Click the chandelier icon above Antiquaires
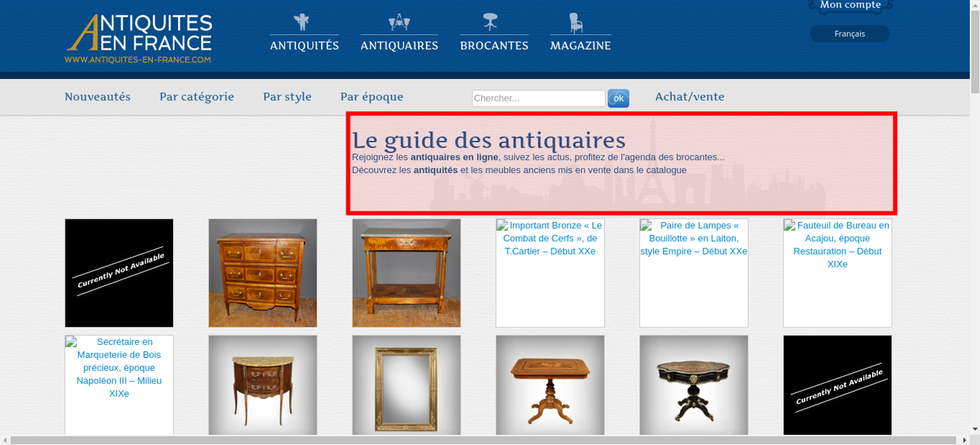The width and height of the screenshot is (980, 445). 399,22
